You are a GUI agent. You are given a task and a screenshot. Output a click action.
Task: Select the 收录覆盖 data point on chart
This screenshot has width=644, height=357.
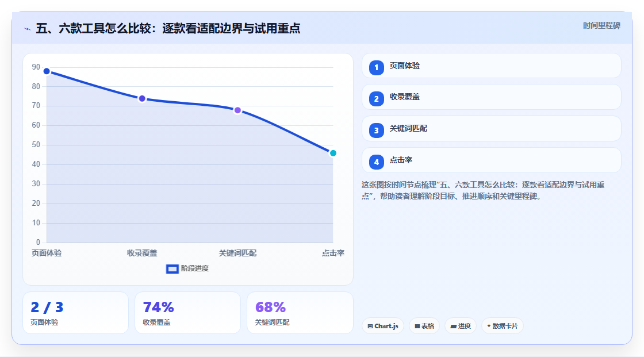[142, 99]
